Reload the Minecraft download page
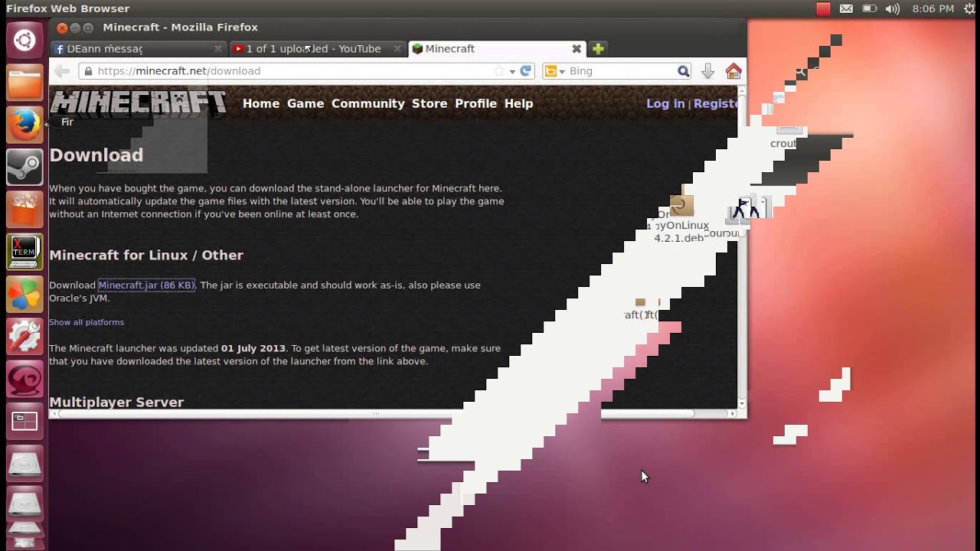 click(526, 71)
